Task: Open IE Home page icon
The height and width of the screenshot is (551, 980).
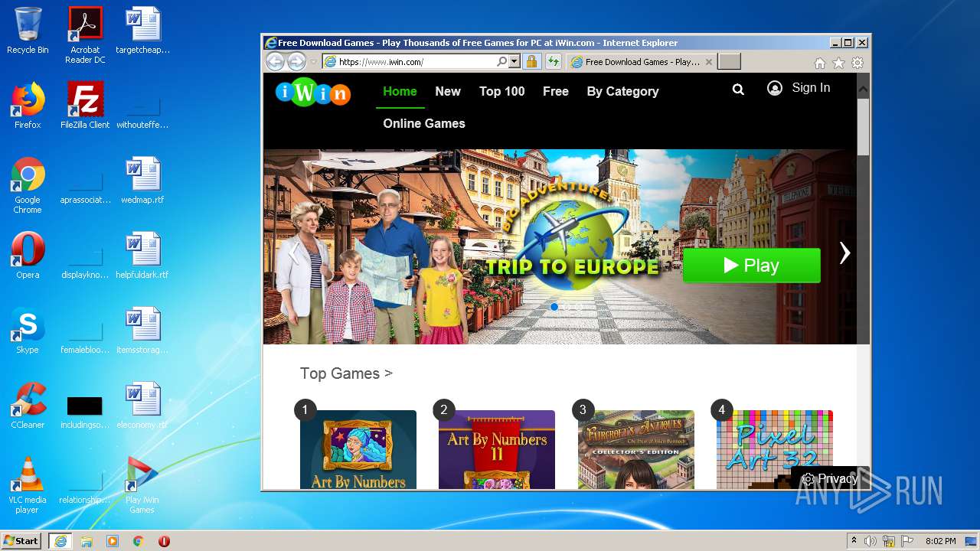Action: pos(820,63)
